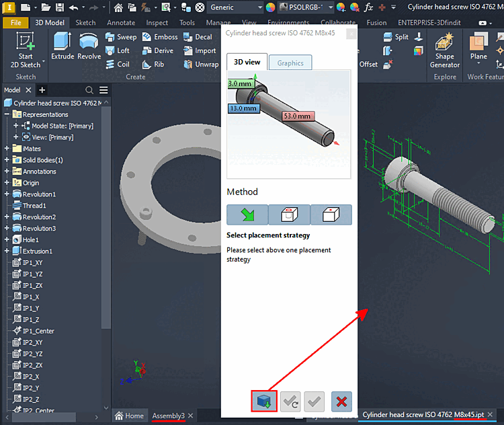Go to the Home document tab

pyautogui.click(x=130, y=416)
